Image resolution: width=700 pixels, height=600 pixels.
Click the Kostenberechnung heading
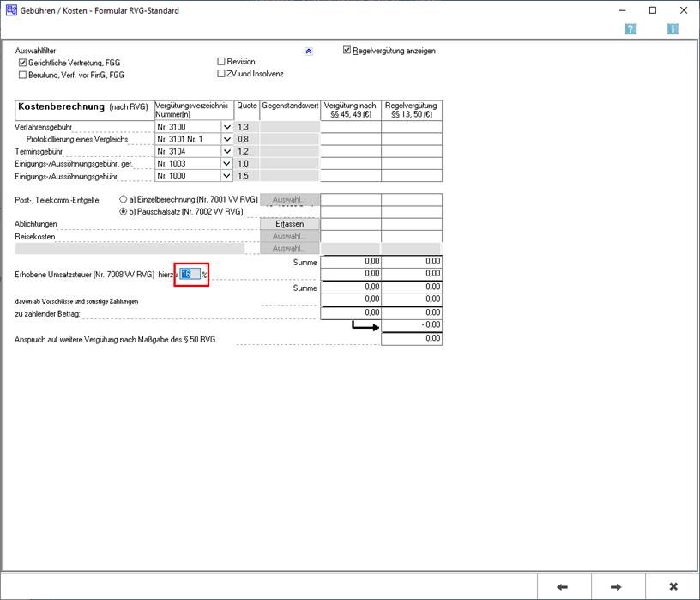coord(61,106)
